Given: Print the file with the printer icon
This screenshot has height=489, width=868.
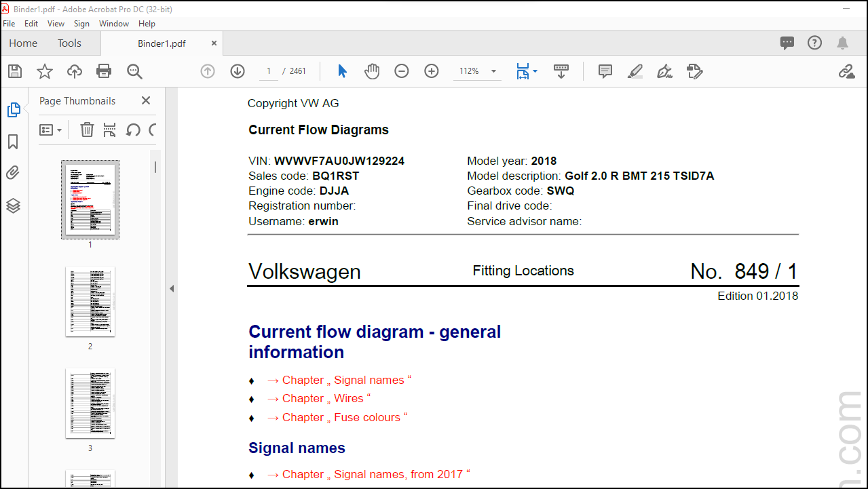Looking at the screenshot, I should pyautogui.click(x=104, y=71).
